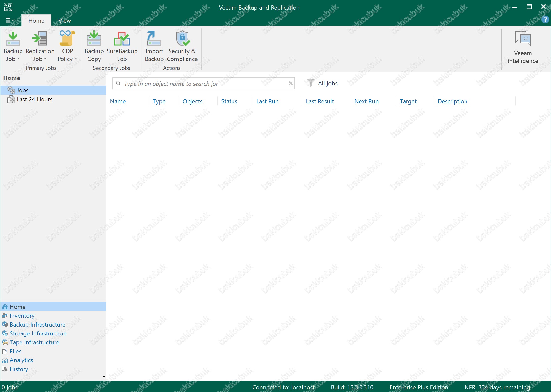Expand the CDP Policy dropdown arrow

tap(76, 59)
